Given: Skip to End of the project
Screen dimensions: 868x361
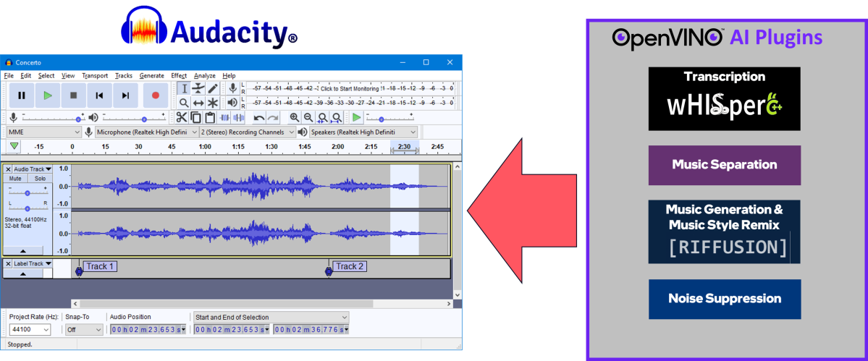Looking at the screenshot, I should (125, 95).
